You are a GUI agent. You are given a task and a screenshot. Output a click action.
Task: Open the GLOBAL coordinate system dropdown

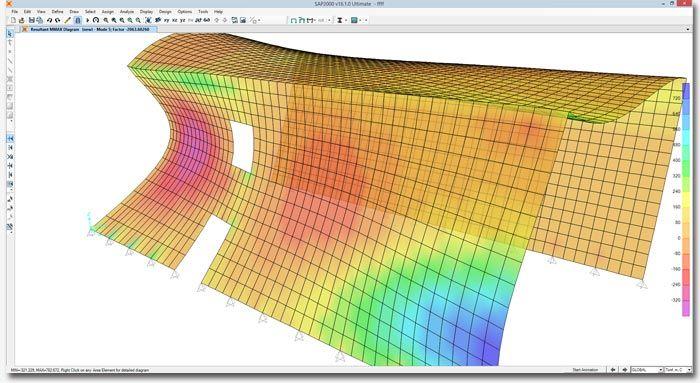(x=646, y=370)
